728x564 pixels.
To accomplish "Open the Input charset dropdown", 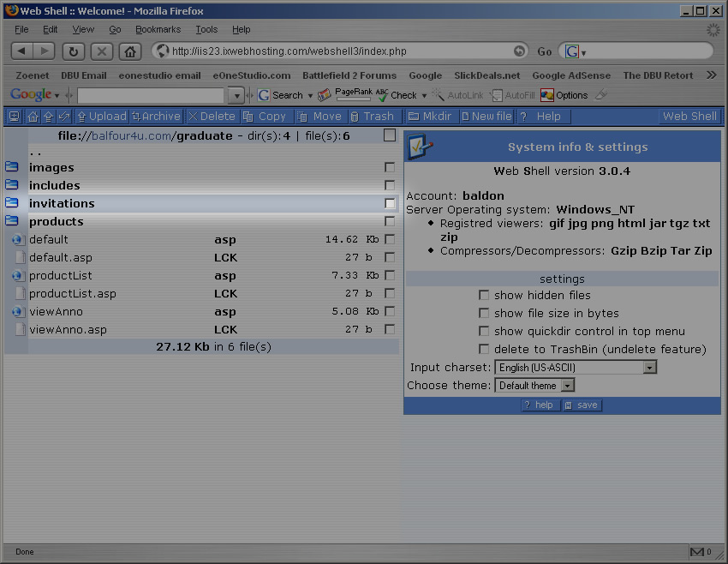I will (x=649, y=368).
